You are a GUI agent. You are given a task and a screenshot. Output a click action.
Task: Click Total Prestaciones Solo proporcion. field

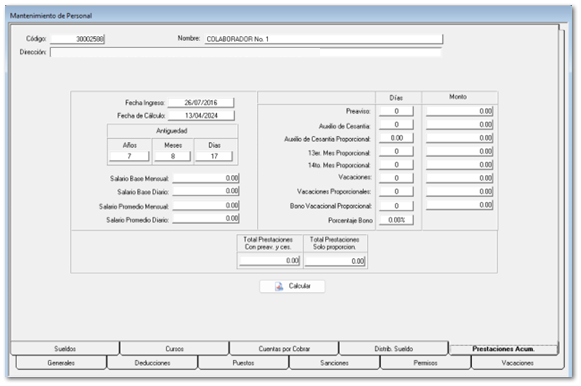tap(335, 261)
